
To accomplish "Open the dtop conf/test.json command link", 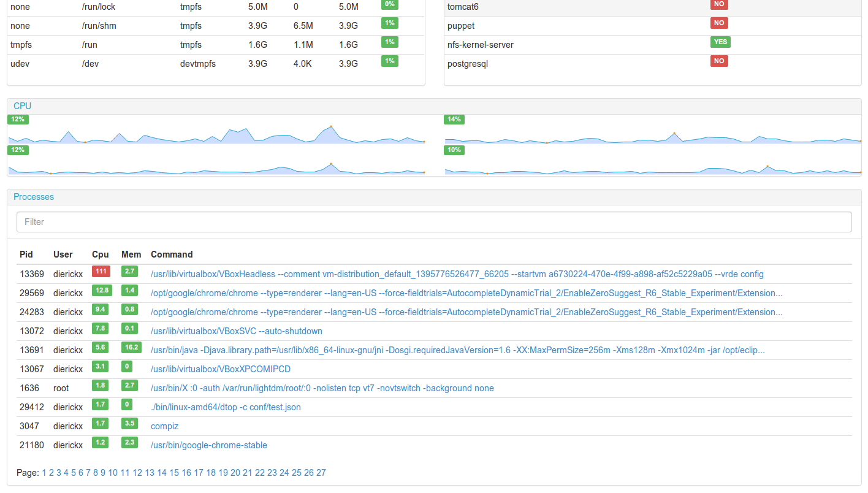I will coord(226,407).
